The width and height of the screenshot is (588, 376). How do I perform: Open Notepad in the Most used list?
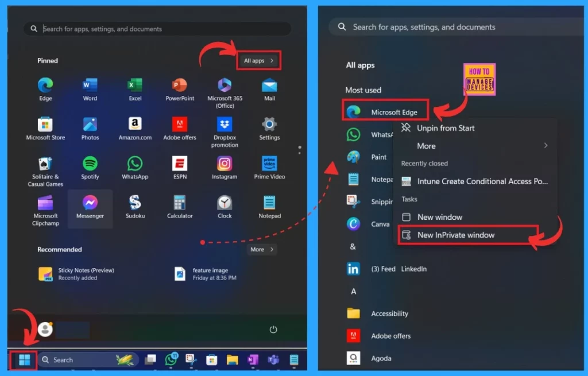369,180
